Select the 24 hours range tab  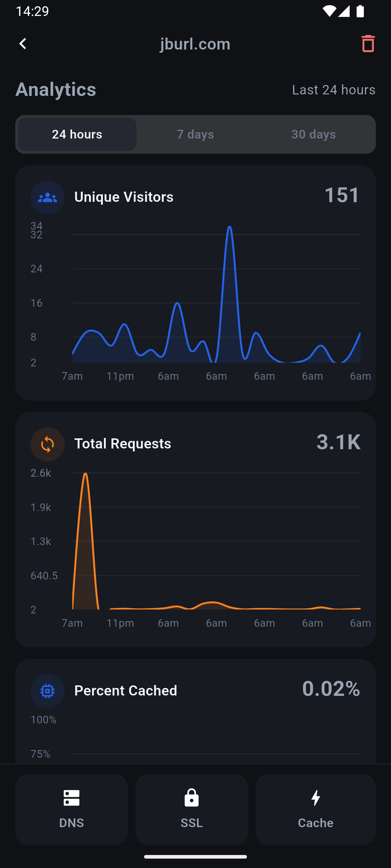(x=77, y=134)
